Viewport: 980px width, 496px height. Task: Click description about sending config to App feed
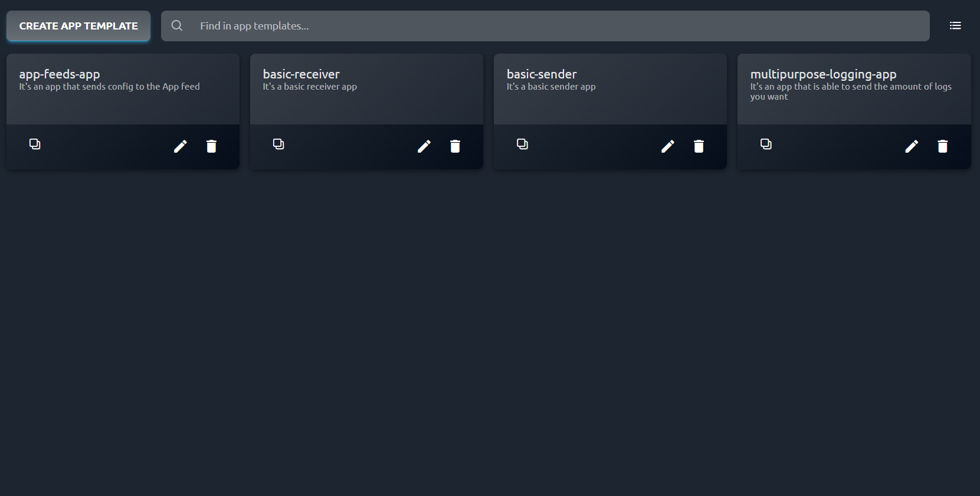[x=109, y=87]
